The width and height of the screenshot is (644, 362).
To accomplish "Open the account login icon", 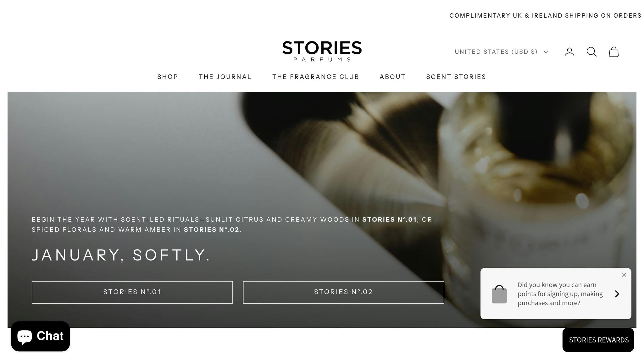I will pyautogui.click(x=569, y=52).
